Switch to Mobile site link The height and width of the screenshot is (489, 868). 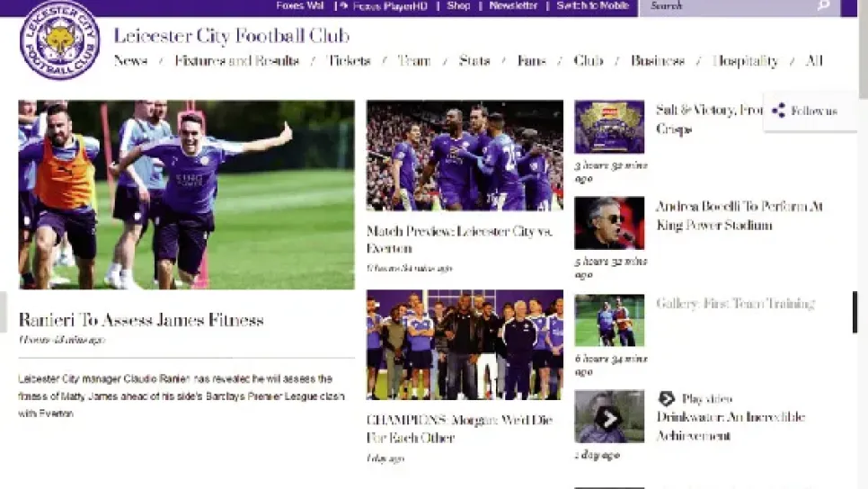592,5
